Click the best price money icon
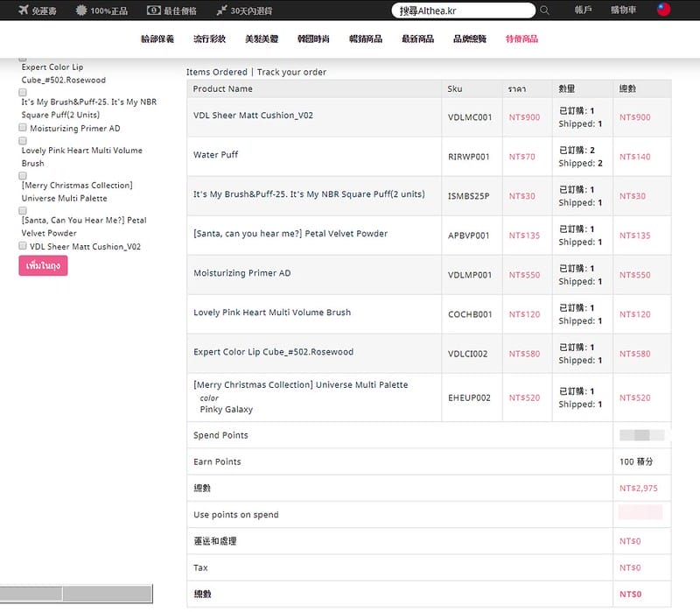Screen dimensions: 700x612 click(153, 11)
